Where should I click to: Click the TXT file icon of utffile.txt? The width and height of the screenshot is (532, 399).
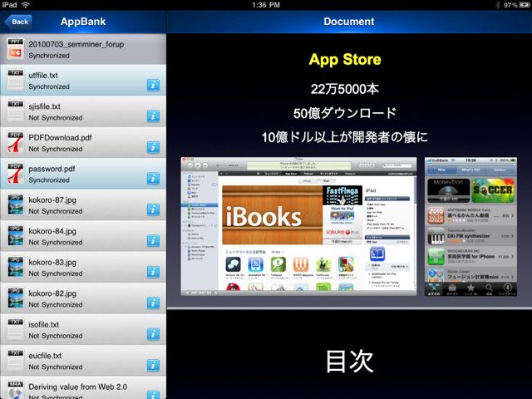[16, 81]
